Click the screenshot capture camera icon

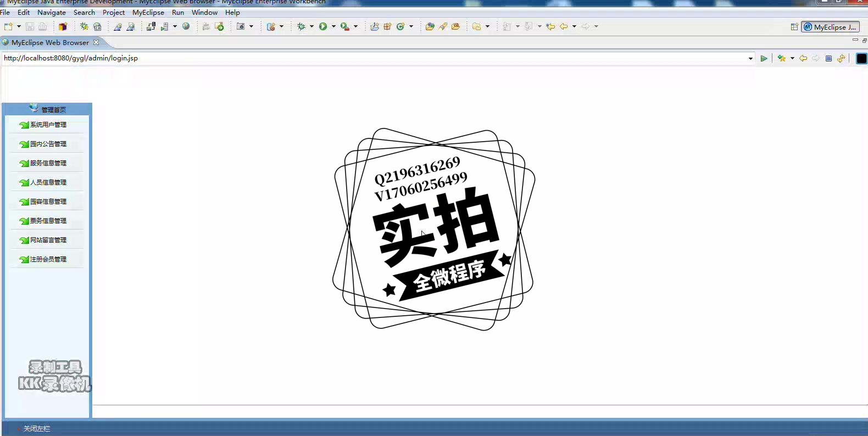click(241, 26)
